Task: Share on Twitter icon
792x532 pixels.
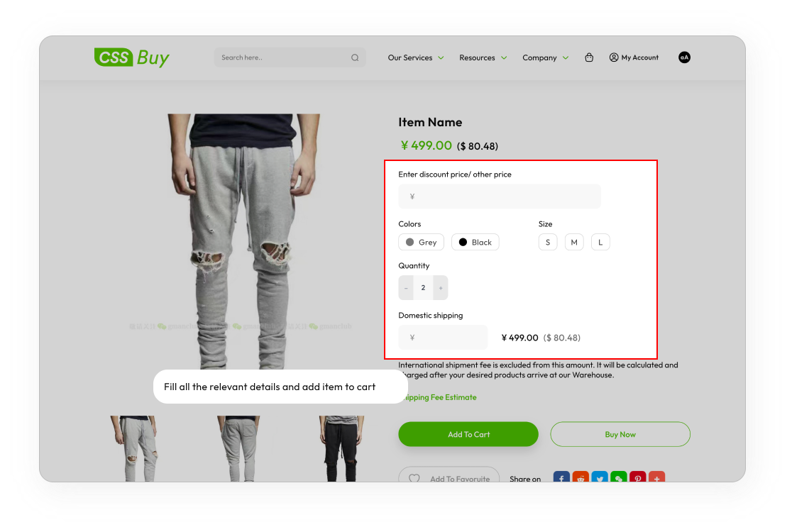Action: pyautogui.click(x=600, y=477)
